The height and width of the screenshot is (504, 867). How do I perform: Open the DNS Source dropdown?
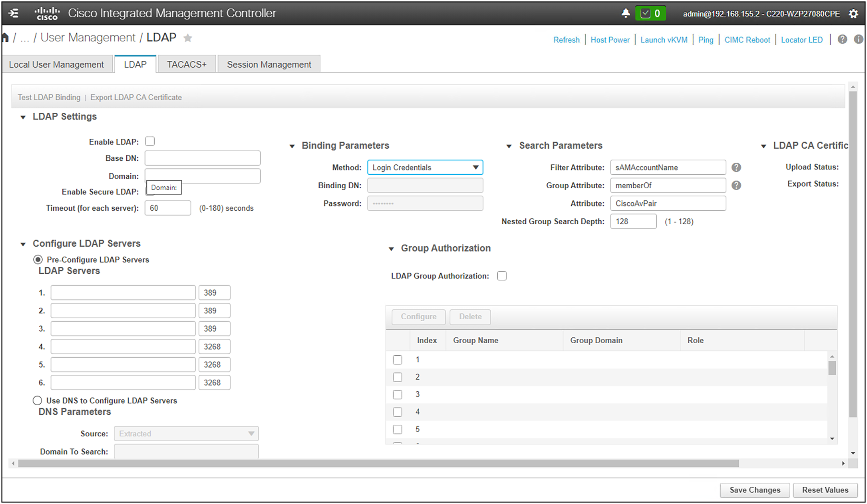tap(186, 433)
